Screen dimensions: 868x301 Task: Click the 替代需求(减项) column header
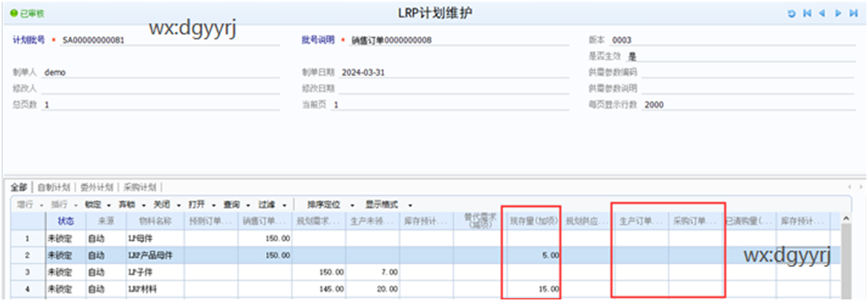pyautogui.click(x=480, y=221)
